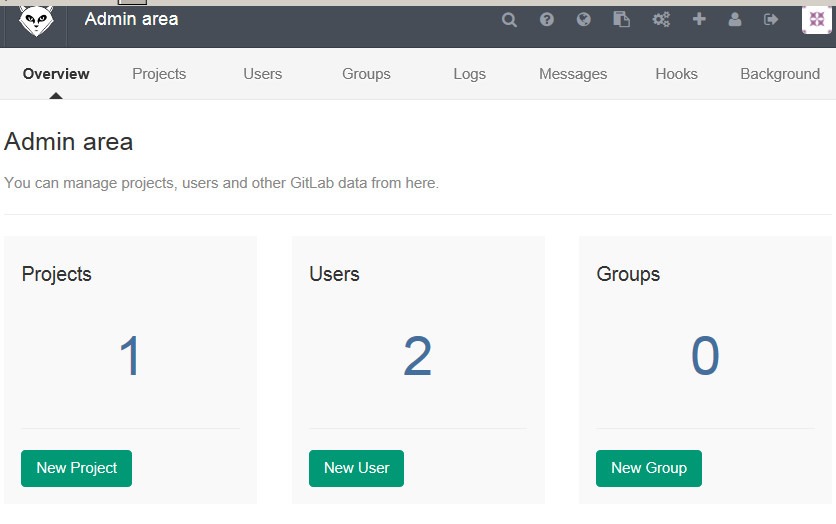Create new project with the plus icon
This screenshot has width=836, height=524.
click(699, 19)
